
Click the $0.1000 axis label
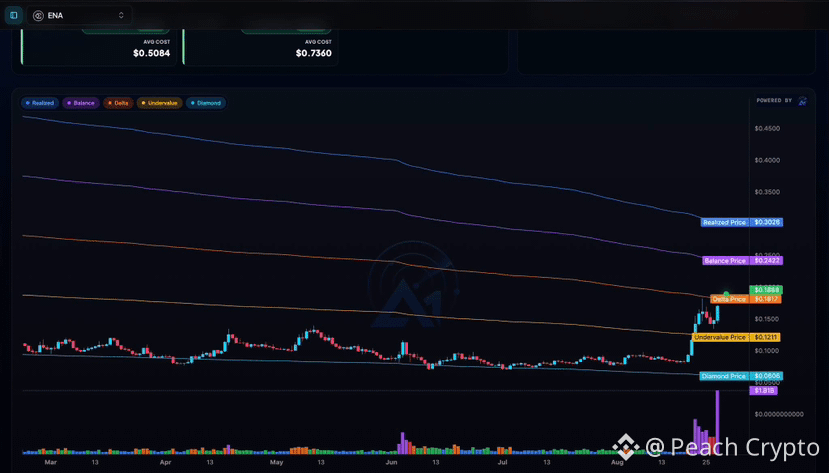[x=767, y=350]
